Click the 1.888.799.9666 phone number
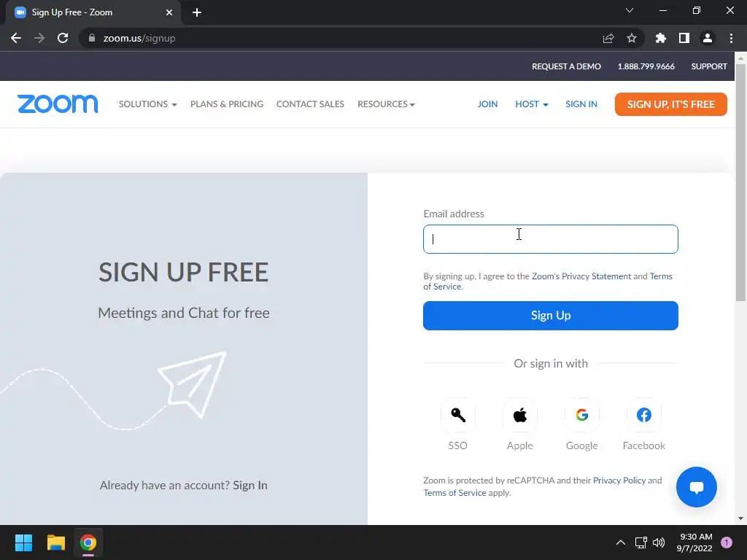The height and width of the screenshot is (560, 747). click(x=646, y=66)
